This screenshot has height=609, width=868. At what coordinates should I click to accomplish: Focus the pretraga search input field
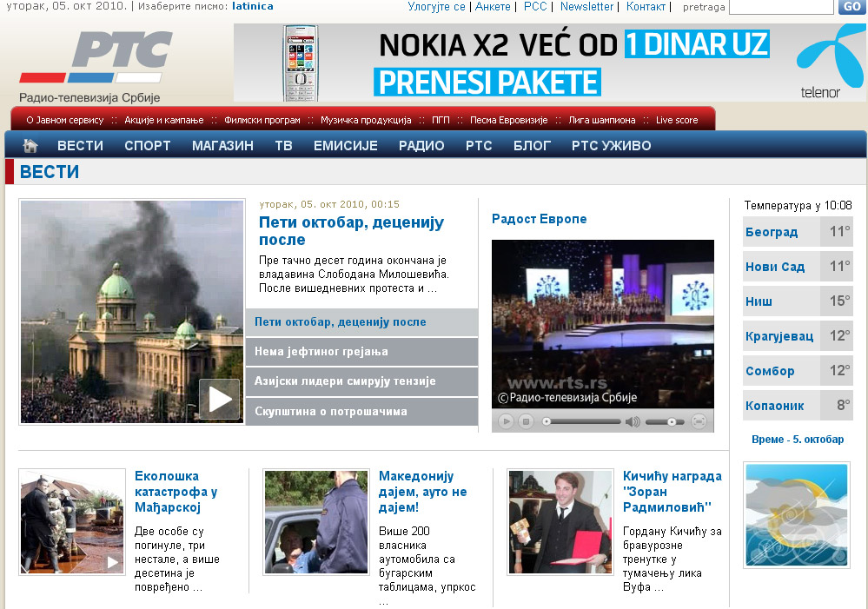pos(781,7)
